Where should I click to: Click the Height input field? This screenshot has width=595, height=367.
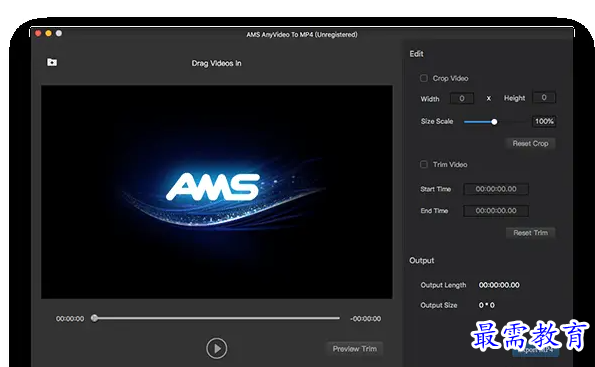tap(544, 98)
